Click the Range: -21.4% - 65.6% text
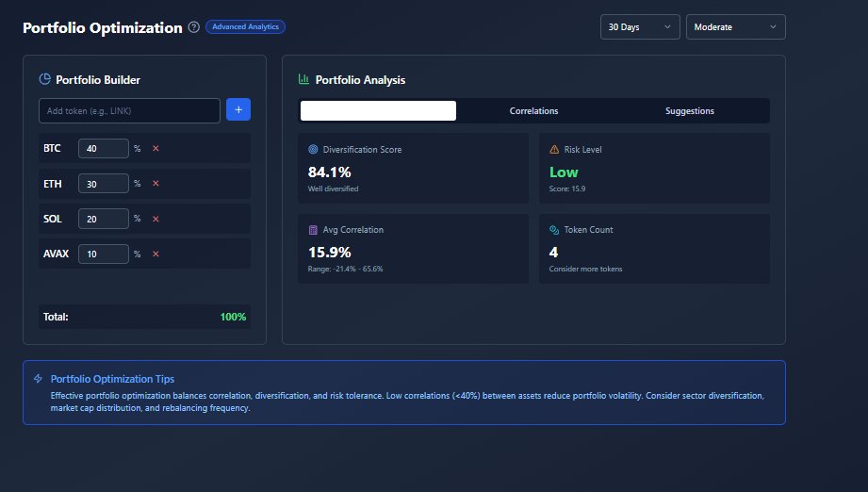The height and width of the screenshot is (492, 868). point(346,269)
